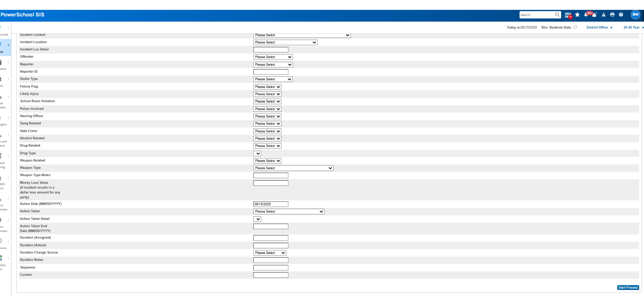Screen dimensions: 644x306
Task: Select the Felony Flag dropdown
Action: 267,87
